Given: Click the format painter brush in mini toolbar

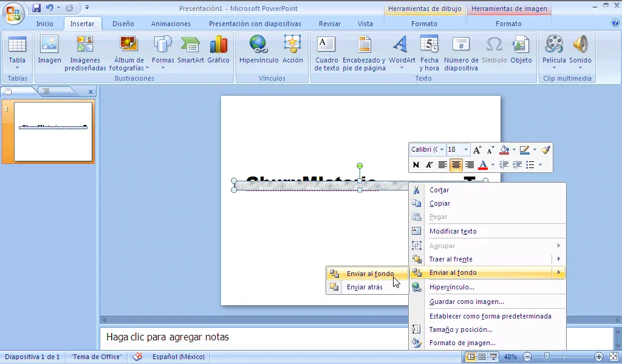Looking at the screenshot, I should click(545, 150).
